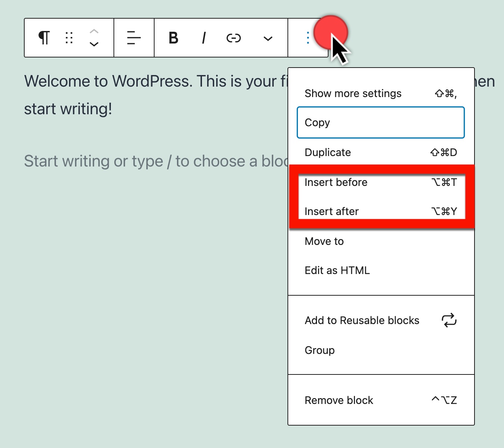Viewport: 504px width, 448px height.
Task: Choose Show more settings from menu
Action: click(381, 93)
